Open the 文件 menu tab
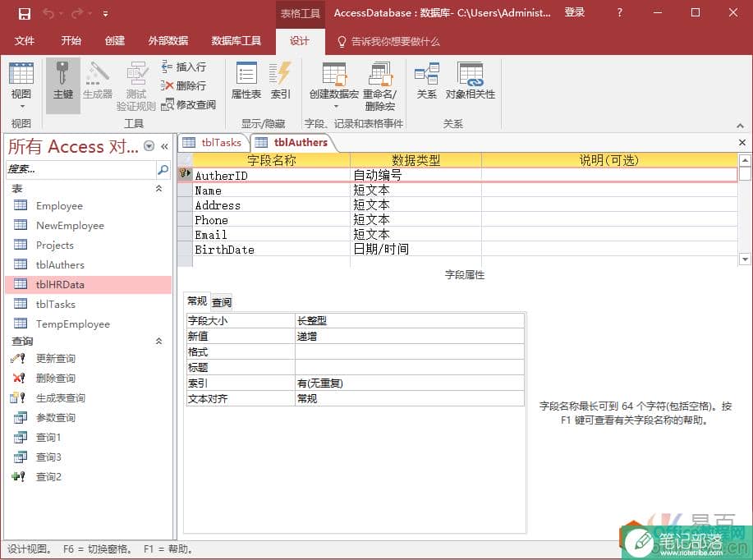 click(x=24, y=41)
